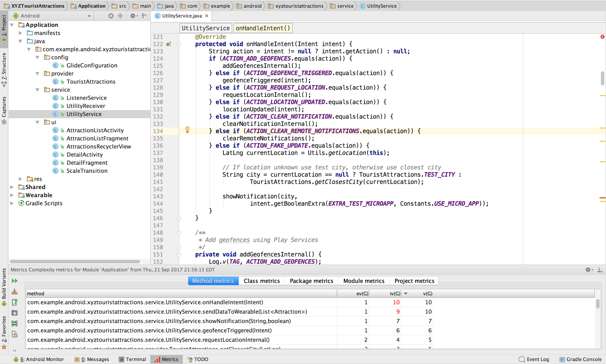Open the Android project view dropdown
The width and height of the screenshot is (606, 364).
click(89, 16)
